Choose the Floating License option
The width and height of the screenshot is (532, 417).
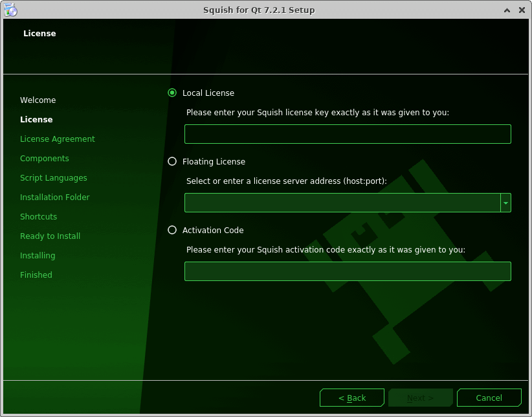click(x=172, y=161)
